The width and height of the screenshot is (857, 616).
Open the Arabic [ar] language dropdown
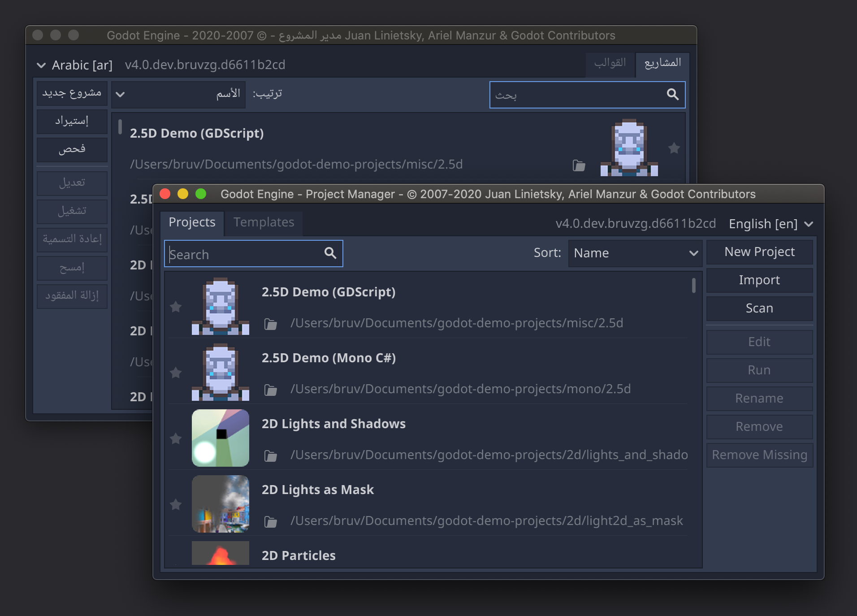coord(75,65)
